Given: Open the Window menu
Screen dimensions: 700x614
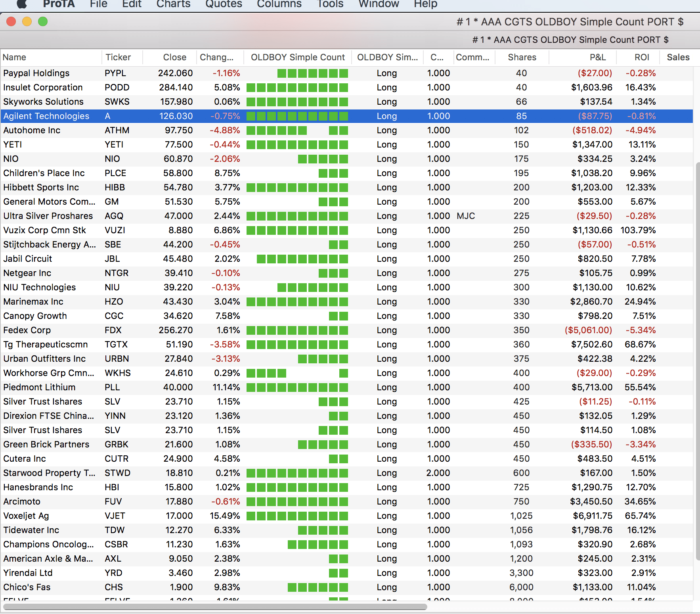Looking at the screenshot, I should pos(379,4).
